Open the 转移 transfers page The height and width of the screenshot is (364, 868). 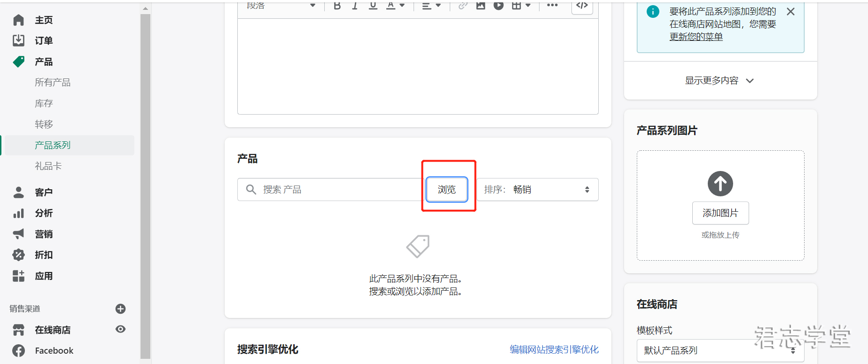[44, 124]
